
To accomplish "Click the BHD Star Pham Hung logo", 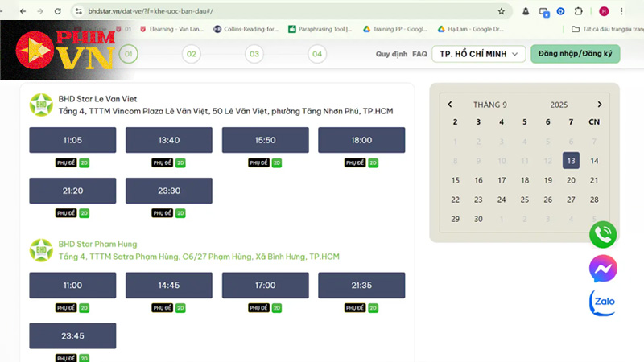I will [41, 250].
